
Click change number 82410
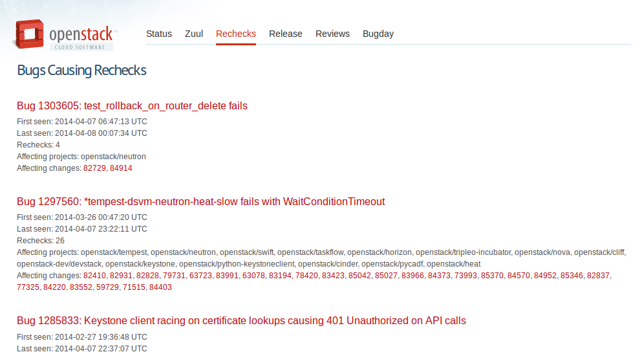94,276
